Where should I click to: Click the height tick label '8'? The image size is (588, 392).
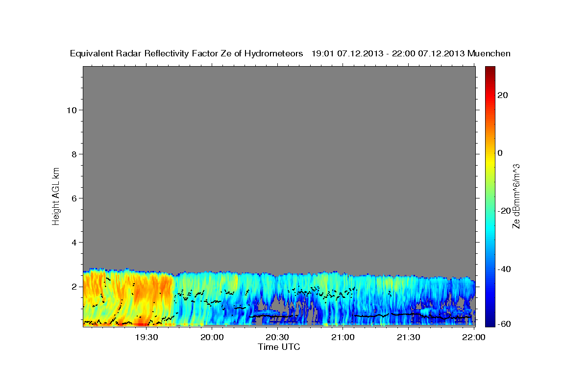[73, 154]
